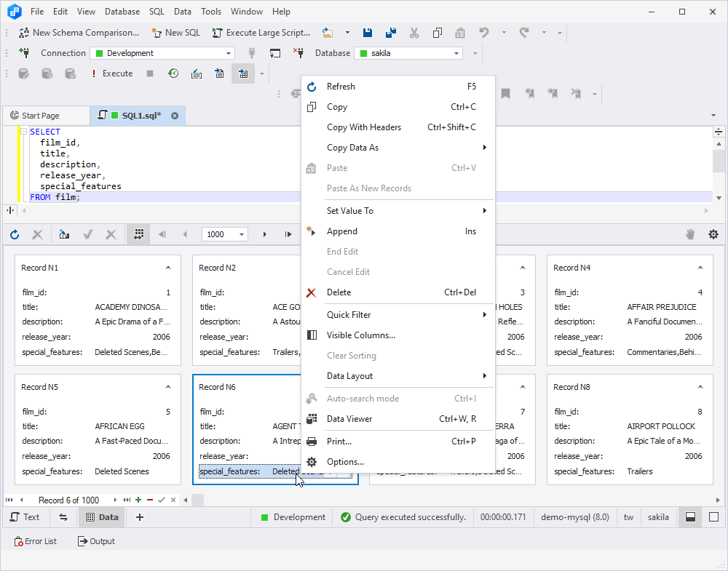
Task: Execute the SQL query
Action: [x=112, y=73]
